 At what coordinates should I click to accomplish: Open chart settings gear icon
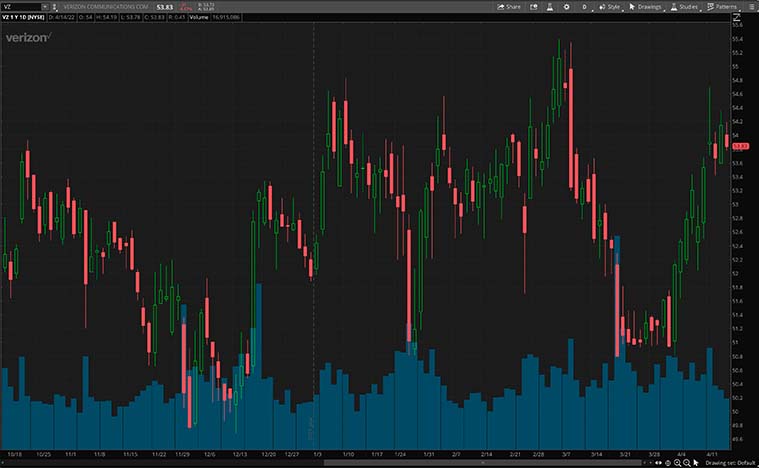pos(566,7)
